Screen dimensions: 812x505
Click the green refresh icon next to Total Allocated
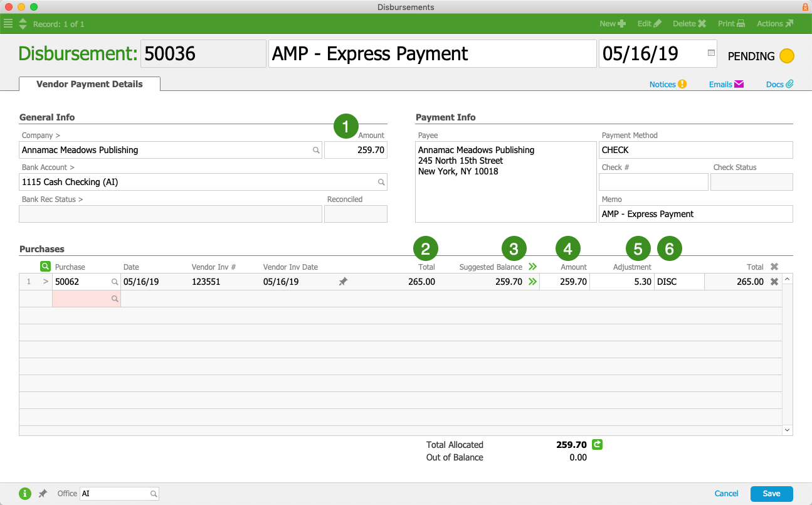597,445
